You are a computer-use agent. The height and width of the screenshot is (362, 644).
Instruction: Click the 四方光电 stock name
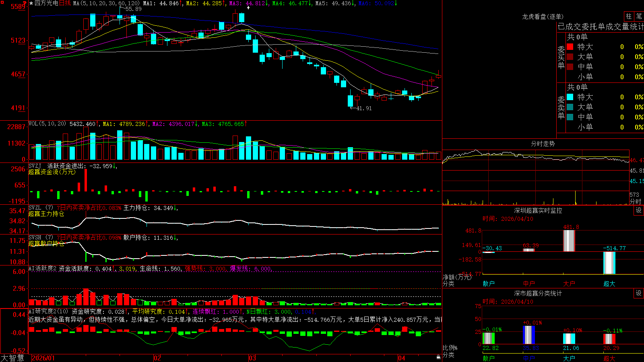click(46, 3)
